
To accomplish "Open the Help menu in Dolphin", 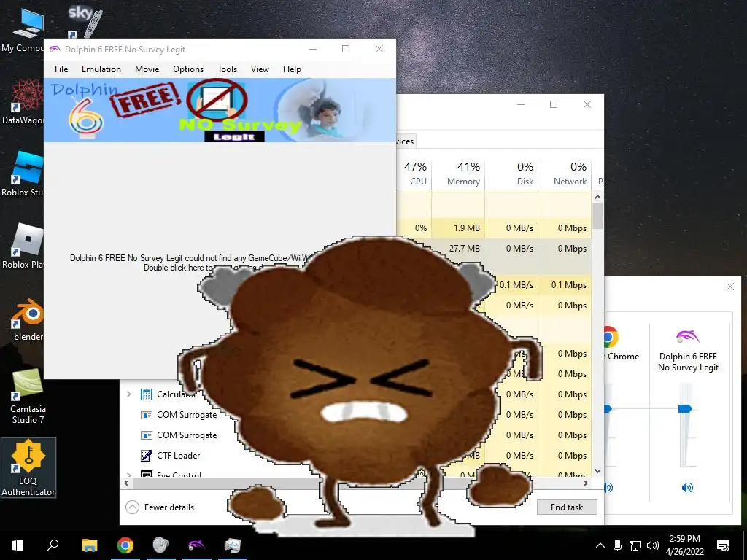I will click(292, 69).
